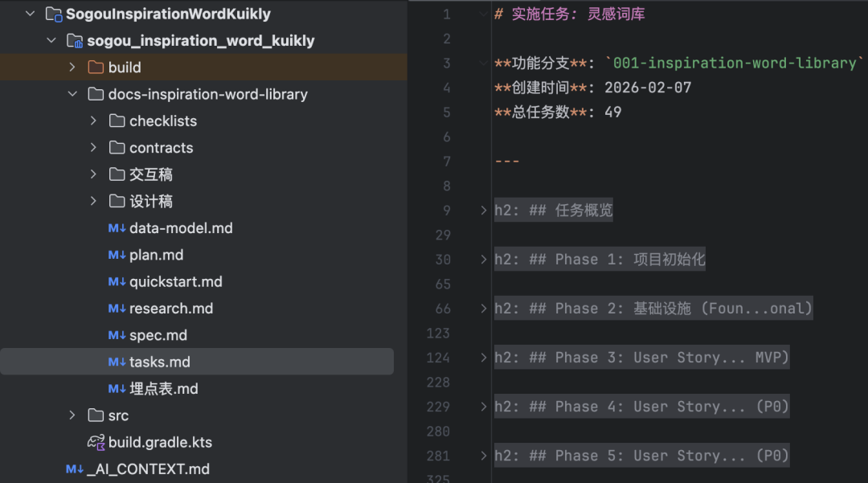
Task: Open _AI_CONTEXT.md from the project tree
Action: point(149,469)
